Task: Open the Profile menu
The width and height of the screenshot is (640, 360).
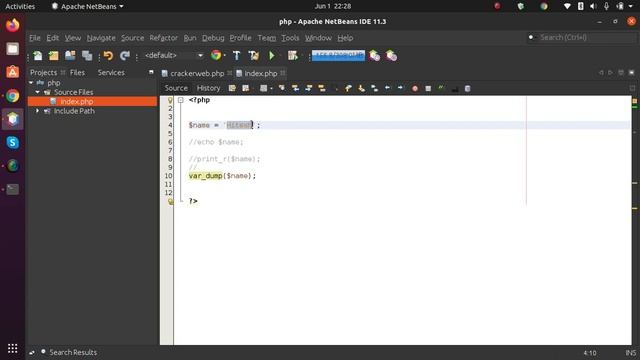Action: coord(240,38)
